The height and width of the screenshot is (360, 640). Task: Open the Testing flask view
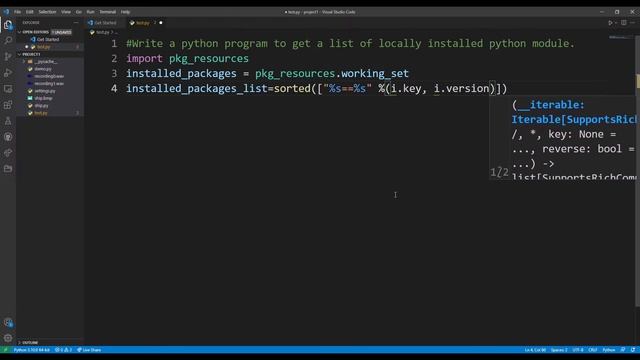pyautogui.click(x=8, y=121)
